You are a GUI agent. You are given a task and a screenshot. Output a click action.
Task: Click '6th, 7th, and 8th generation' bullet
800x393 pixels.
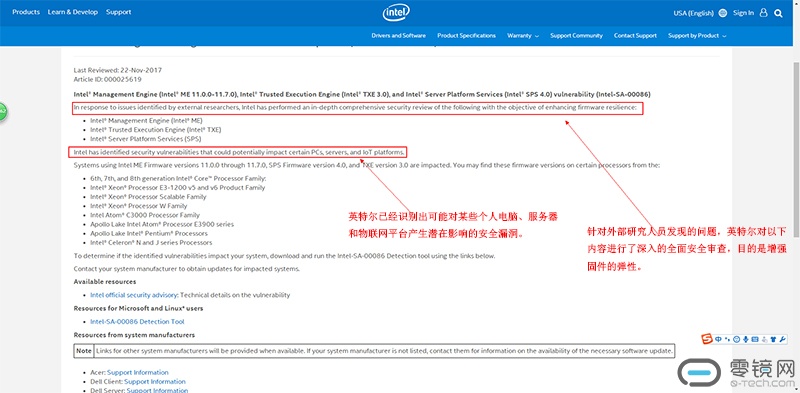pos(178,178)
